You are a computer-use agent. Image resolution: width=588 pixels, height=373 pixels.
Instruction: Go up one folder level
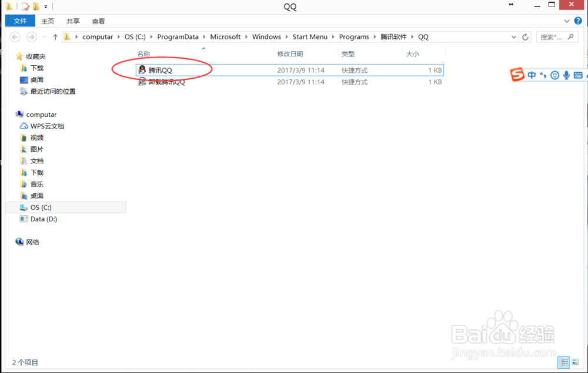(55, 36)
